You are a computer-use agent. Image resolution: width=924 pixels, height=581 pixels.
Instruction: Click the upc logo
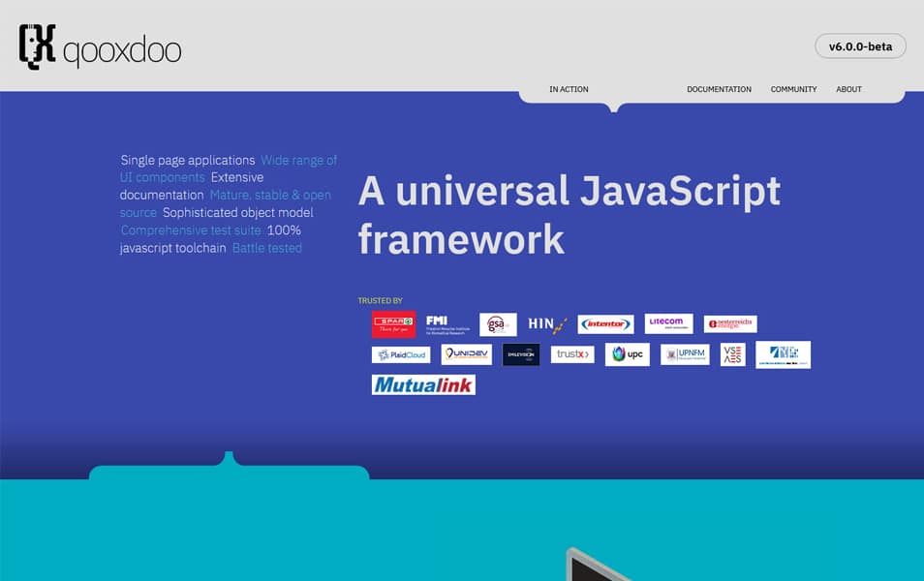tap(627, 354)
